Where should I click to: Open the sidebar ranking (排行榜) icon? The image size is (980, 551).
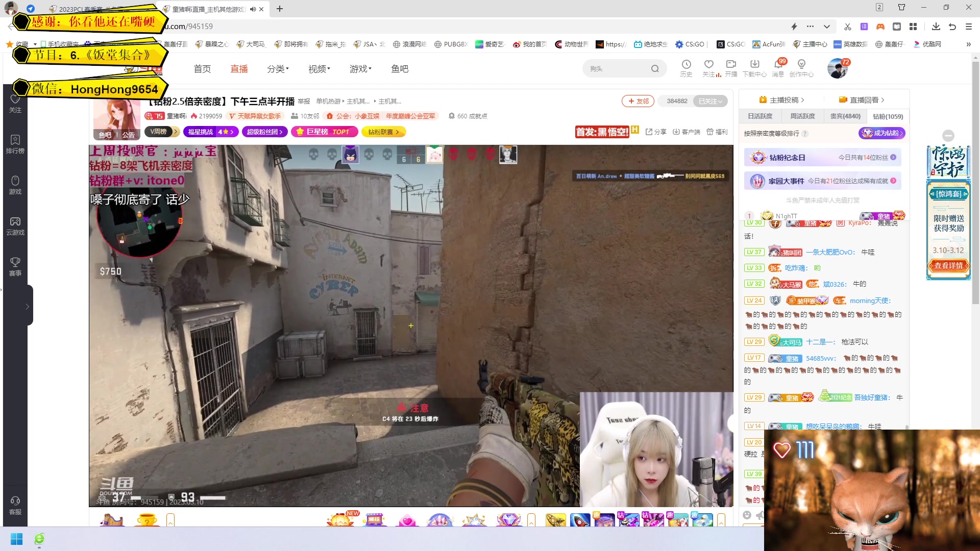(15, 144)
